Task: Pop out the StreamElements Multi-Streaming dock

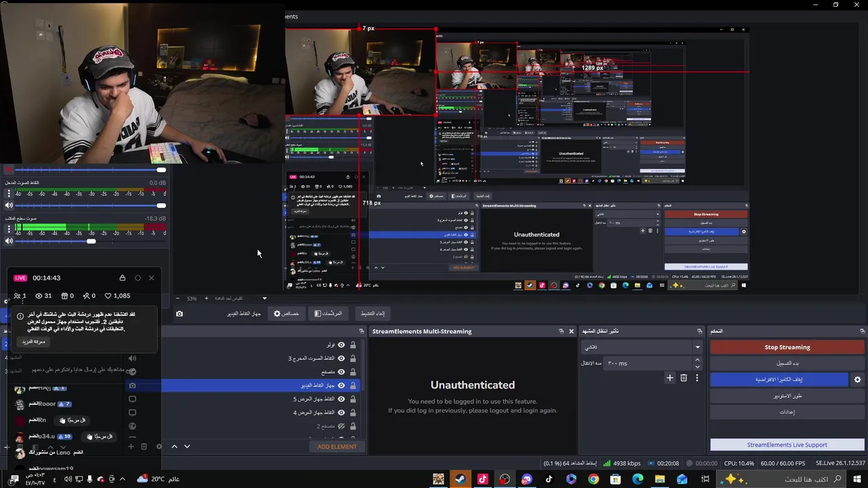Action: (561, 331)
